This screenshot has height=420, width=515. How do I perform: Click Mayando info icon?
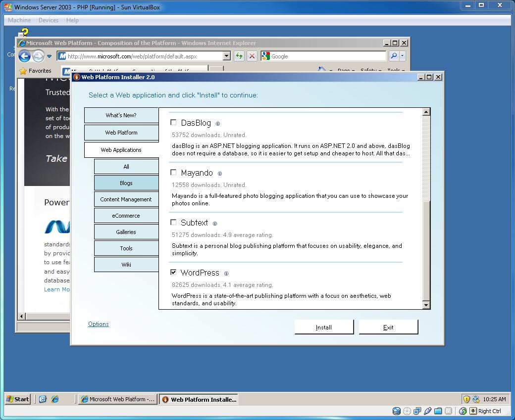[220, 174]
